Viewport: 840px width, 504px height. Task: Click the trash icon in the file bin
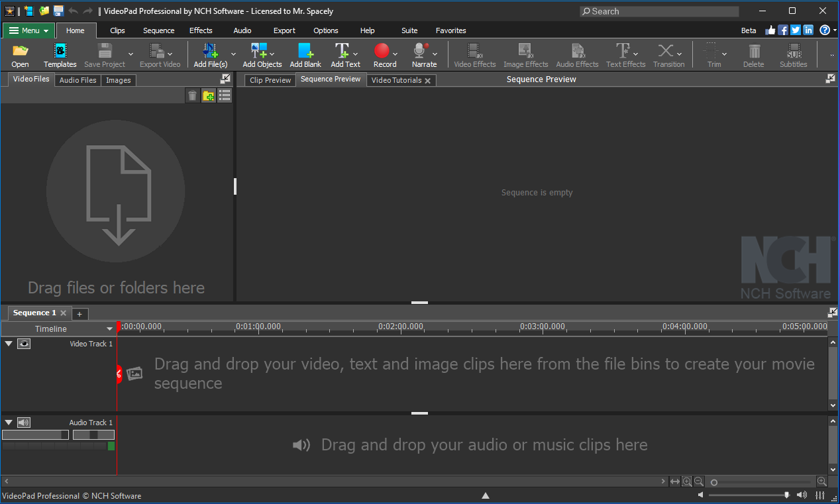(192, 95)
